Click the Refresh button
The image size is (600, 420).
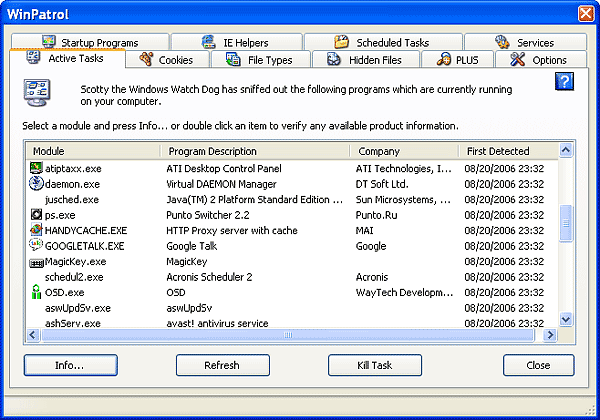point(223,365)
